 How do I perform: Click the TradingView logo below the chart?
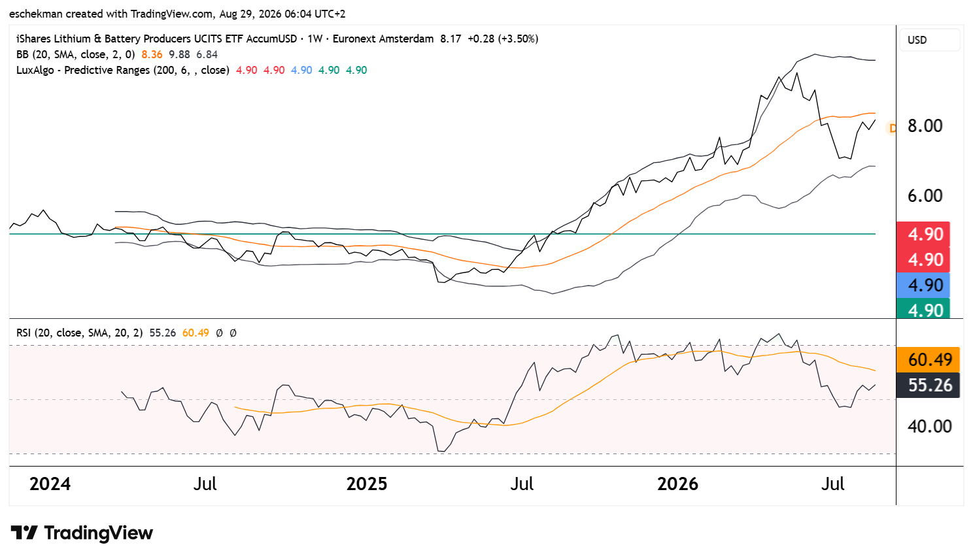tap(82, 533)
